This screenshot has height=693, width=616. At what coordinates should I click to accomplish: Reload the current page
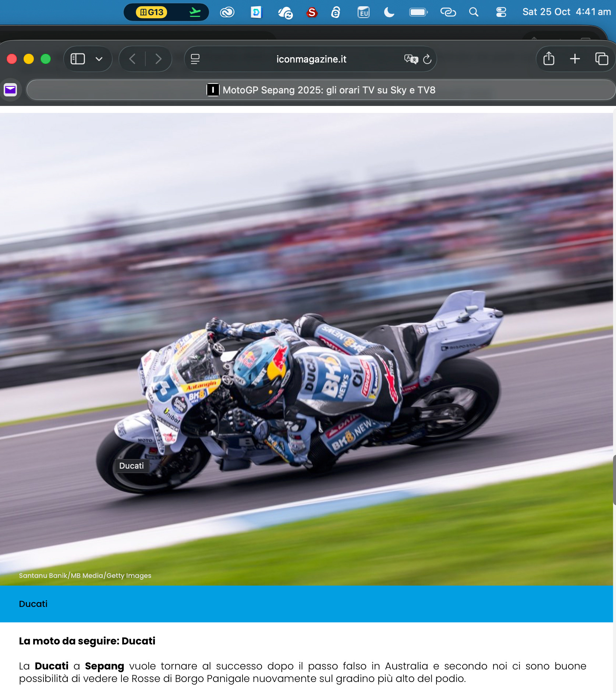[427, 59]
